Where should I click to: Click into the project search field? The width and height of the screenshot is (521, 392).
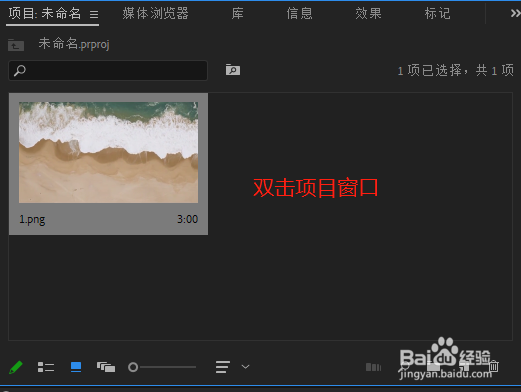[x=108, y=70]
